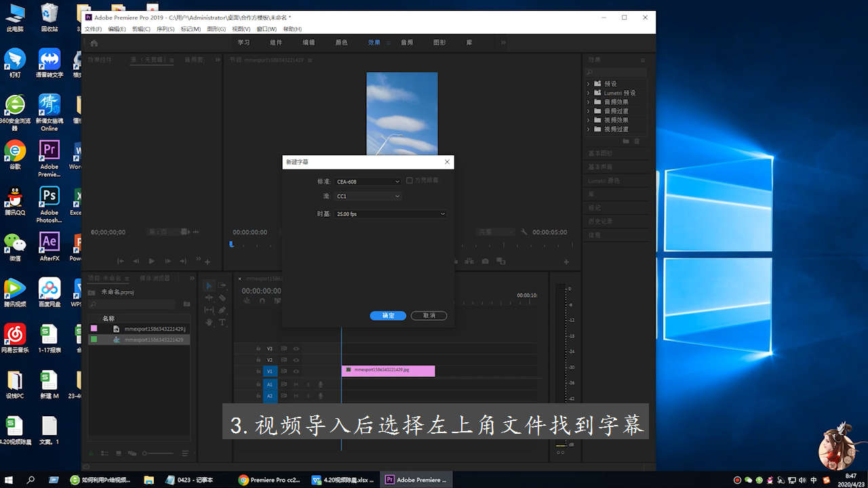
Task: Select the Track Select Forward tool
Action: pyautogui.click(x=222, y=286)
